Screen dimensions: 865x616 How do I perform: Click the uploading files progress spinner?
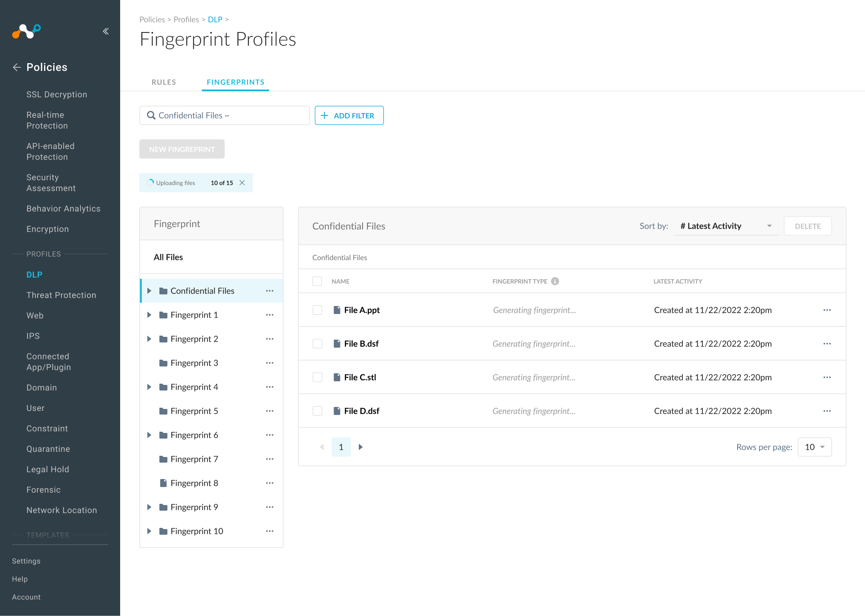pos(151,182)
